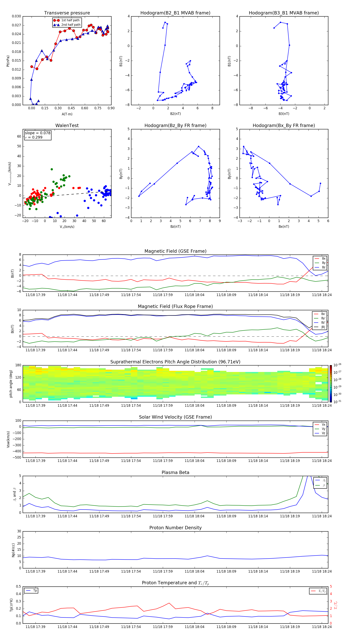Select Bz in GSE magnetic field legend

320,267
